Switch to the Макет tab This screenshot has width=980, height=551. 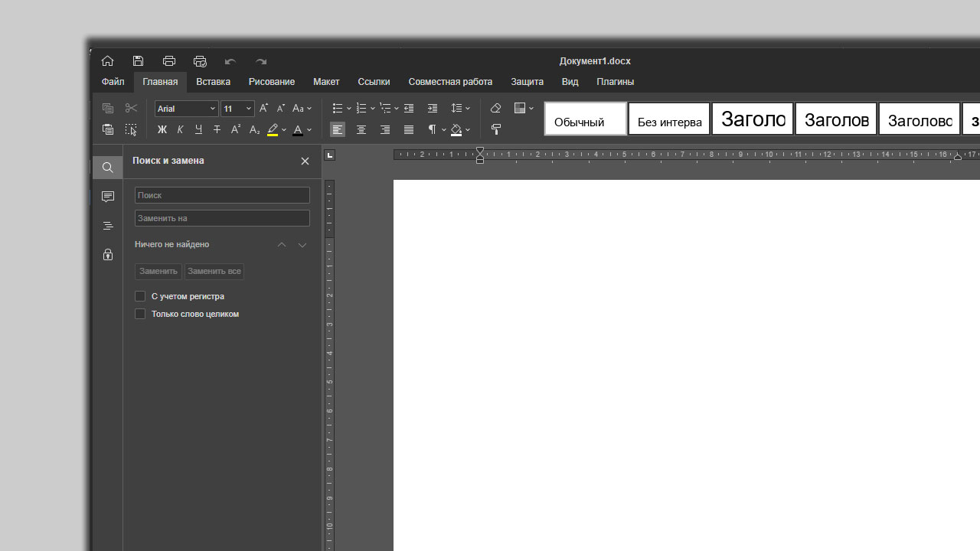[x=326, y=82]
